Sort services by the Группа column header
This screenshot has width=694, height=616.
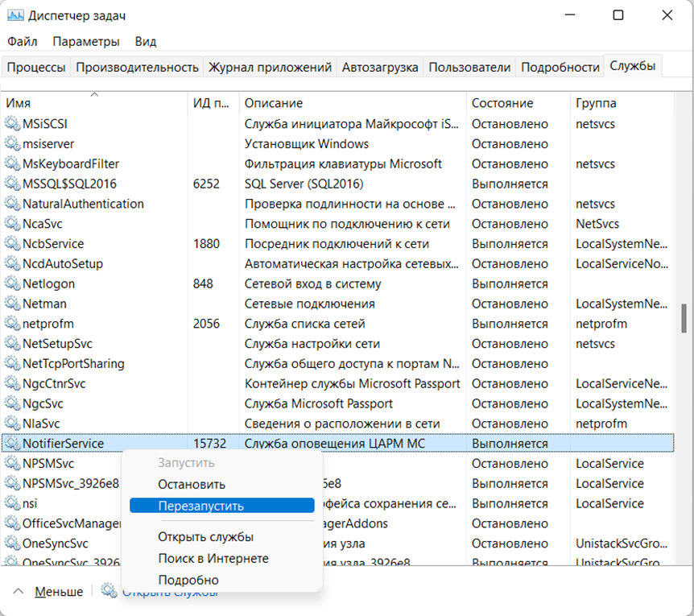click(x=622, y=103)
